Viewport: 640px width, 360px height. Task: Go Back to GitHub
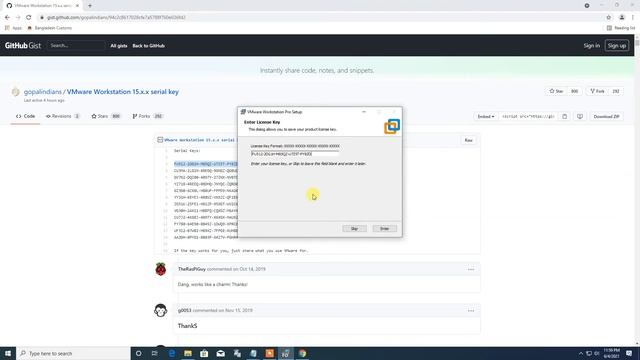click(x=149, y=46)
